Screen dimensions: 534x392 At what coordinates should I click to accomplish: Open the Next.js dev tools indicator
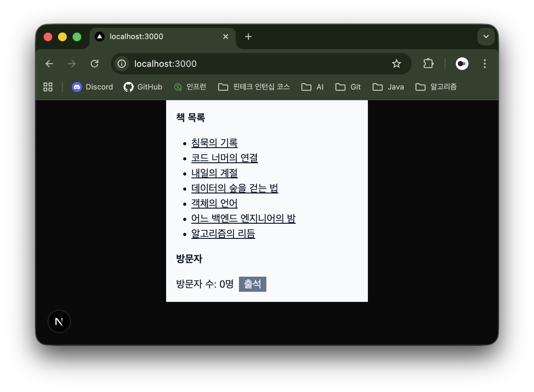[x=59, y=321]
